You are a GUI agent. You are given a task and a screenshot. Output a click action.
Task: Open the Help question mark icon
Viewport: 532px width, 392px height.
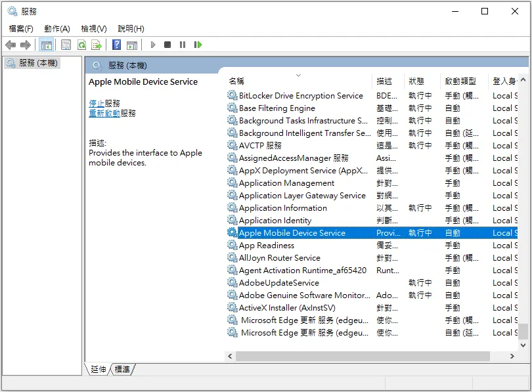point(116,45)
